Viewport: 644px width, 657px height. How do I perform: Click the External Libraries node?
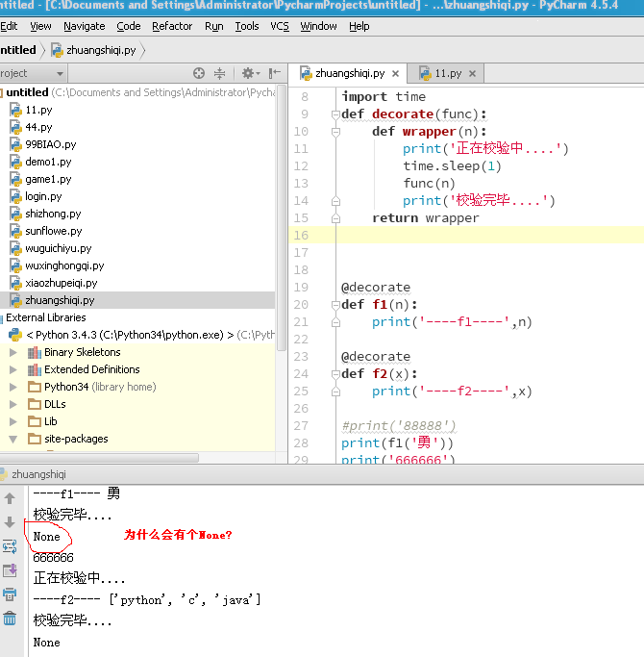coord(45,317)
